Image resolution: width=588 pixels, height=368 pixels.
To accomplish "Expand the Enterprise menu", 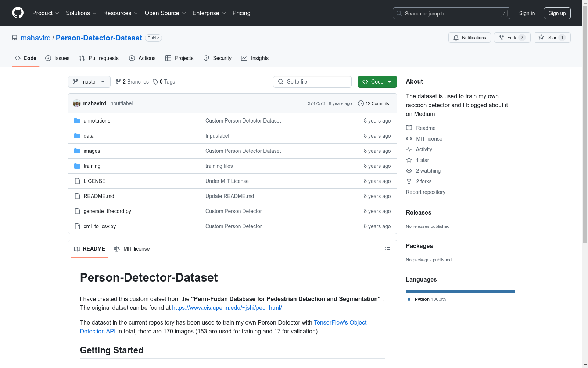I will (209, 13).
